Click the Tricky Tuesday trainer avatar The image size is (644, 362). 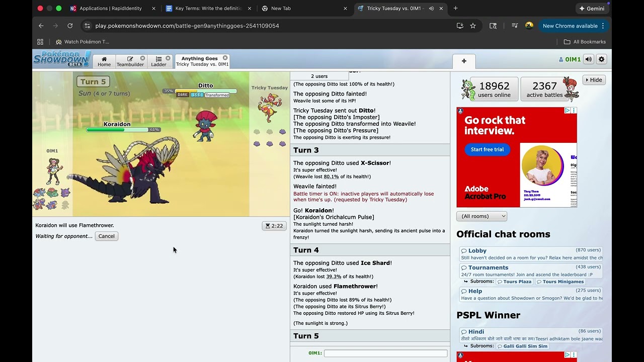[270, 107]
